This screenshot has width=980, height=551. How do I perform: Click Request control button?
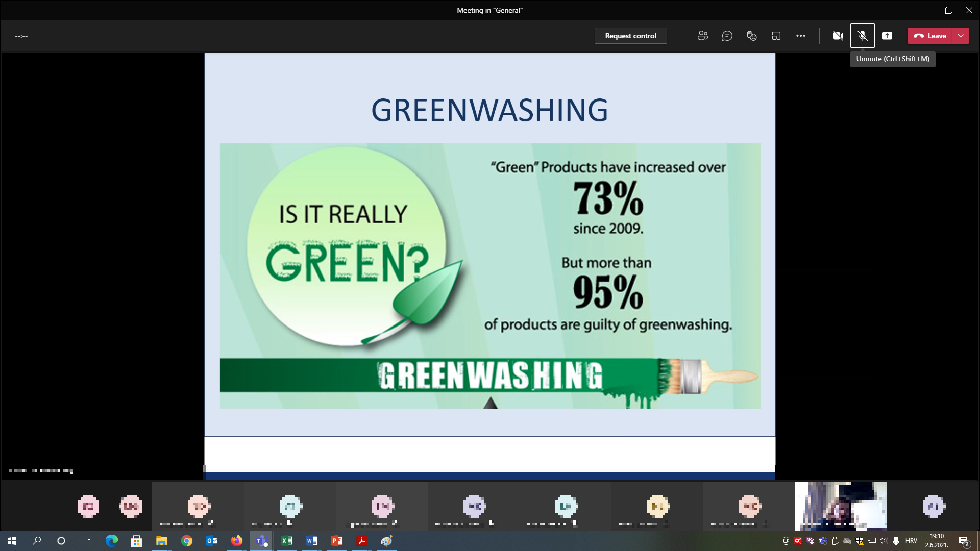630,36
